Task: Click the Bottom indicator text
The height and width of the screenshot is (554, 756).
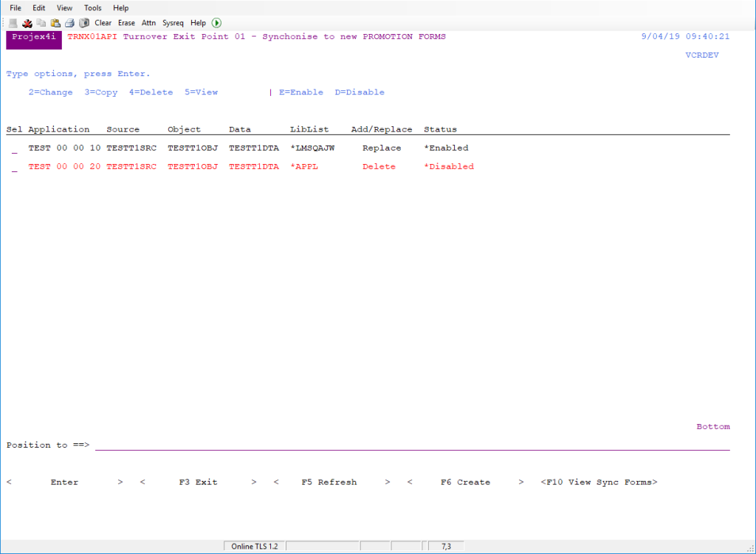Action: [x=713, y=427]
